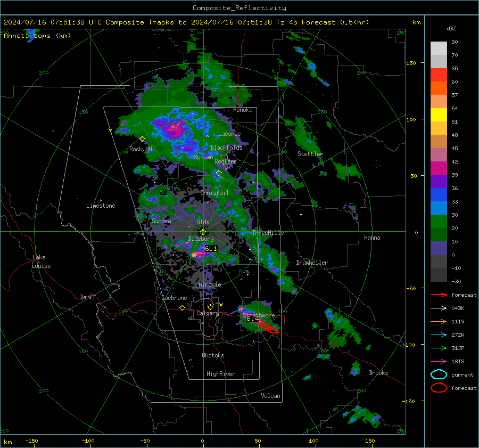Click the Limestone label
The height and width of the screenshot is (448, 479).
point(101,206)
